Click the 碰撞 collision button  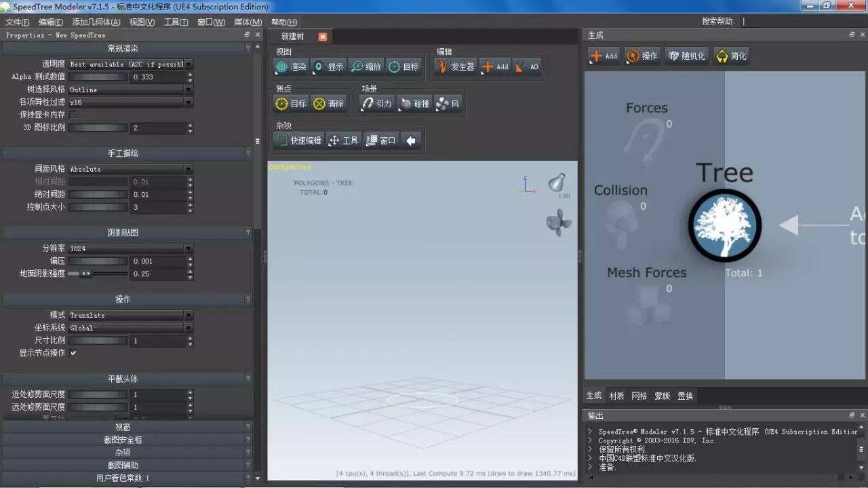(x=414, y=104)
